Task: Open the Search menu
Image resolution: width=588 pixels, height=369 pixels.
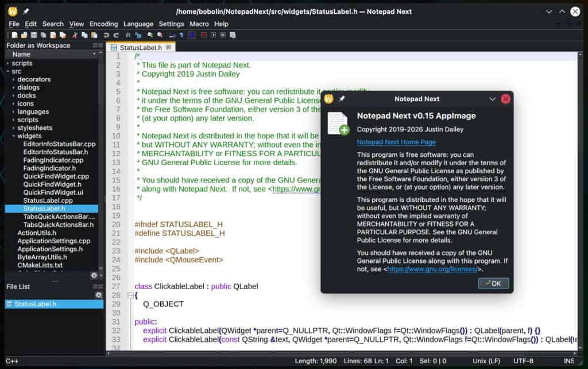Action: (x=53, y=24)
